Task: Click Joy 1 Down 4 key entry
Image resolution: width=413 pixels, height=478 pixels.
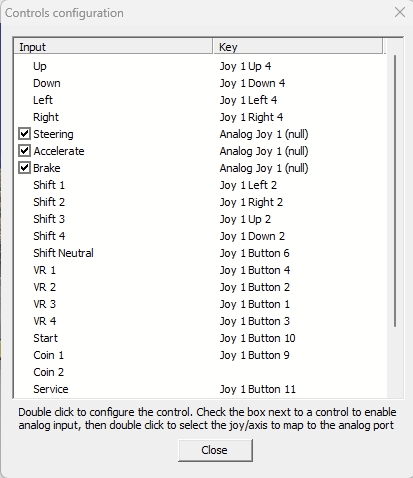Action: pos(252,83)
